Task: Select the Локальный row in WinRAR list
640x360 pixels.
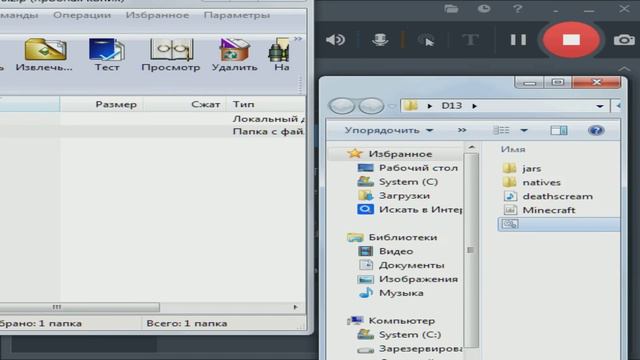Action: click(153, 119)
